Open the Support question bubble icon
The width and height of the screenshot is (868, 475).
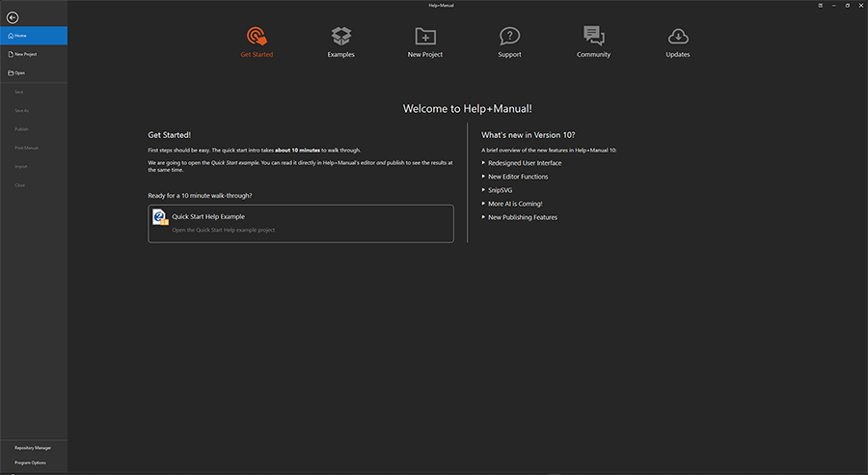[510, 36]
